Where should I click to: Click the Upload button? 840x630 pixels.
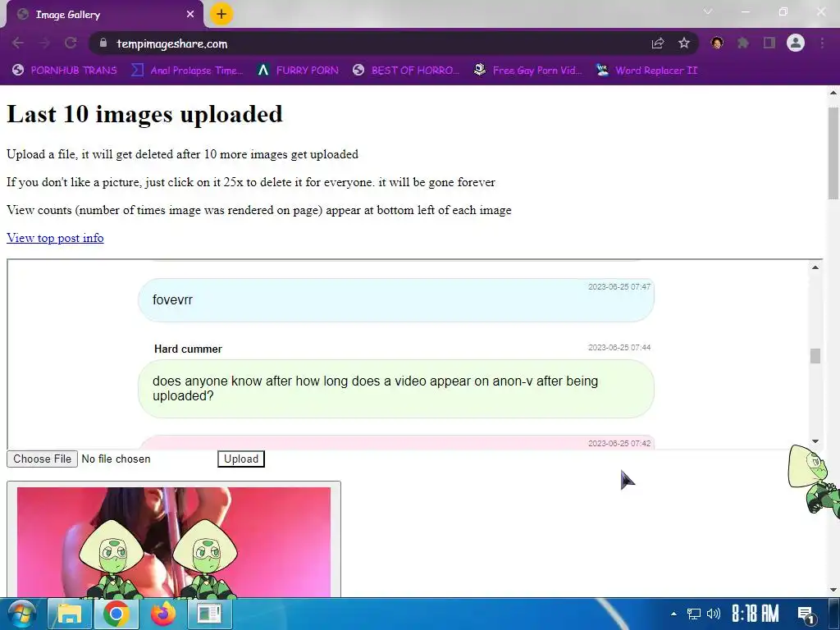(x=241, y=459)
